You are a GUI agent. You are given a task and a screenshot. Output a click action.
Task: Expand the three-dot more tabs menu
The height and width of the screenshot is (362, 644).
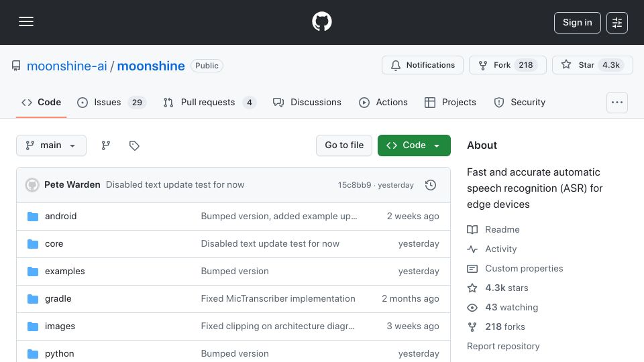click(617, 103)
